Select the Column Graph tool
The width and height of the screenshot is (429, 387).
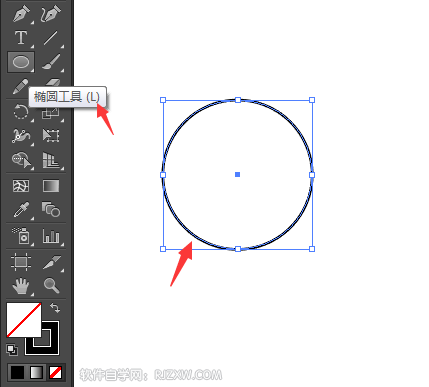51,236
